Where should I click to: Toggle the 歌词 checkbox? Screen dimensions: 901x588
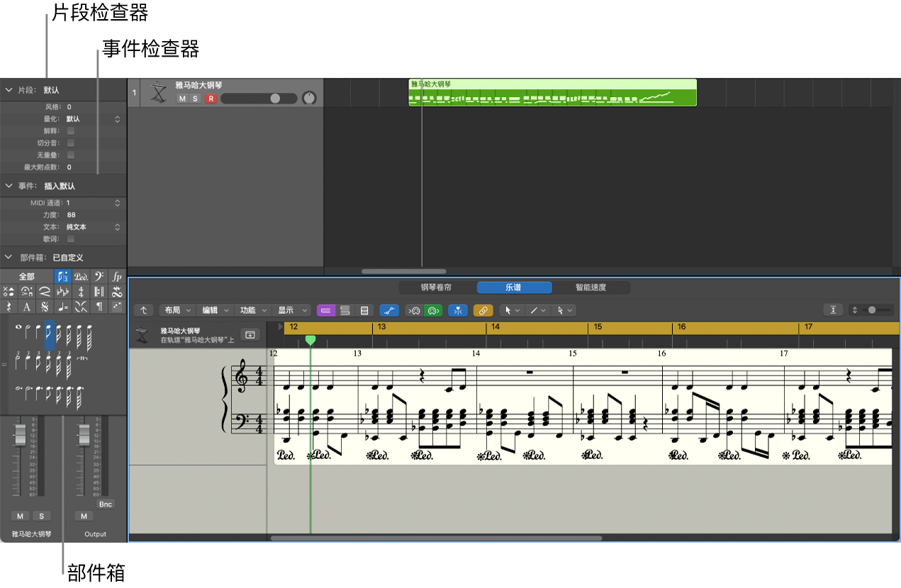[x=70, y=239]
